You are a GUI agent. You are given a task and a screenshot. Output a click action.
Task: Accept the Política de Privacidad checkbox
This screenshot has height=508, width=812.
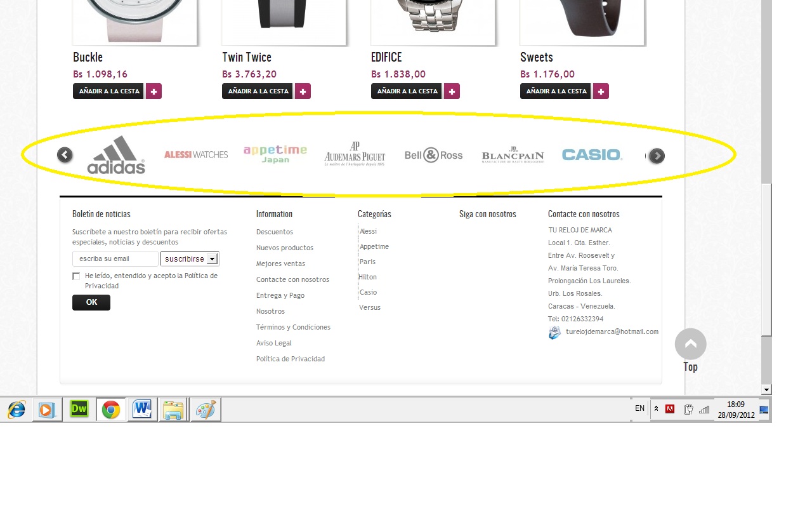click(76, 276)
